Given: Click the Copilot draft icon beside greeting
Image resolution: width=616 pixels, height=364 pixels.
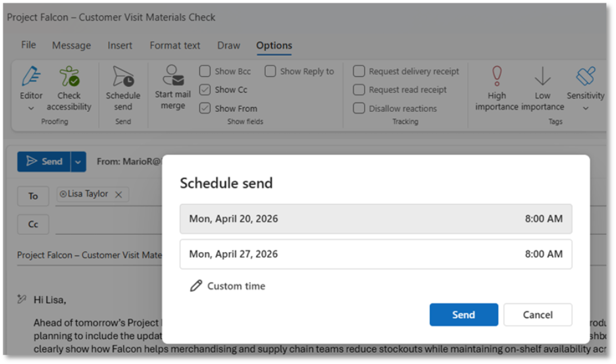Looking at the screenshot, I should pos(22,299).
